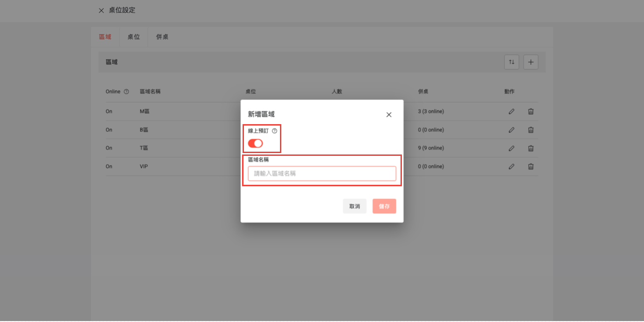Delete the B區 row with trash icon

531,130
